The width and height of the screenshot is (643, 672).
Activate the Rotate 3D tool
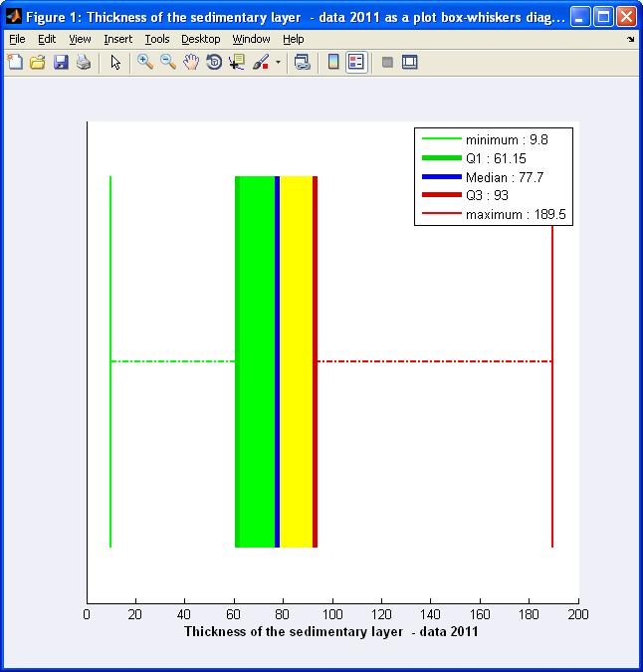click(x=213, y=62)
